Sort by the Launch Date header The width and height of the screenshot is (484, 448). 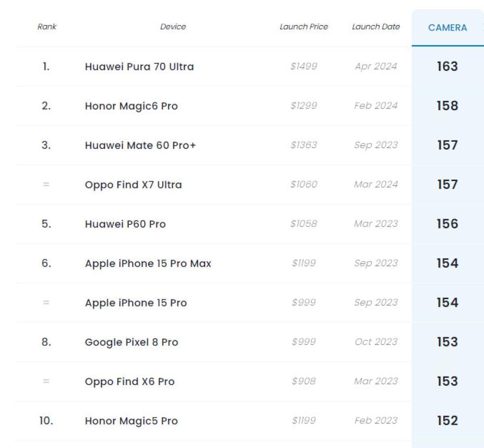(x=376, y=27)
